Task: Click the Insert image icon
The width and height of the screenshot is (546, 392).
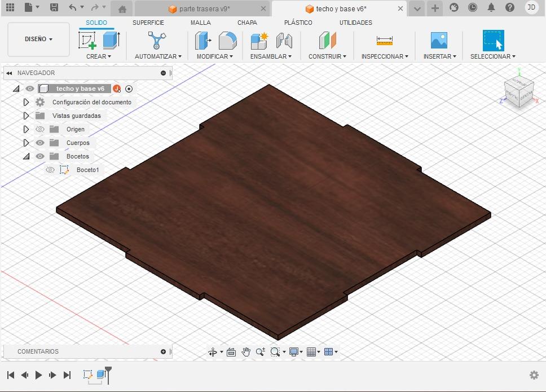Action: [439, 40]
